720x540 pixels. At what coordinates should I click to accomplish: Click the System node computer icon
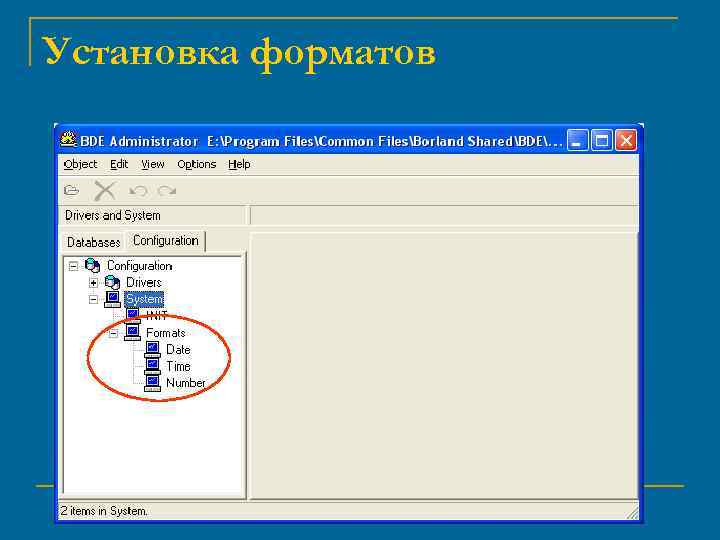click(x=112, y=299)
